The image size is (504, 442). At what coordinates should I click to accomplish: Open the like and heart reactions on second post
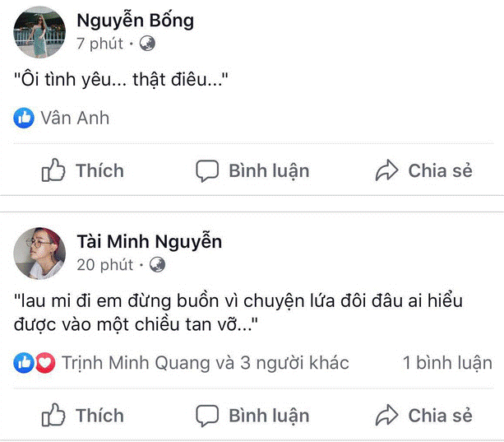click(35, 363)
